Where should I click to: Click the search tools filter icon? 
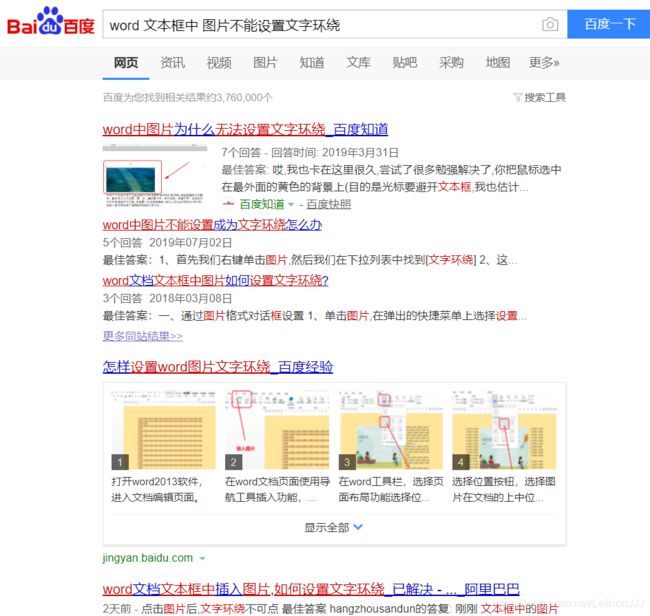click(x=517, y=97)
